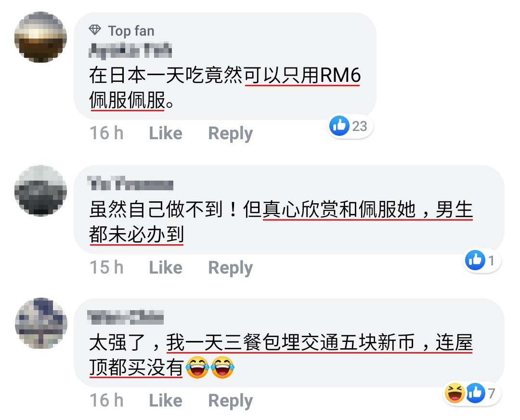520x420 pixels.
Task: Open the second commenter's grey profile picture
Action: click(40, 190)
